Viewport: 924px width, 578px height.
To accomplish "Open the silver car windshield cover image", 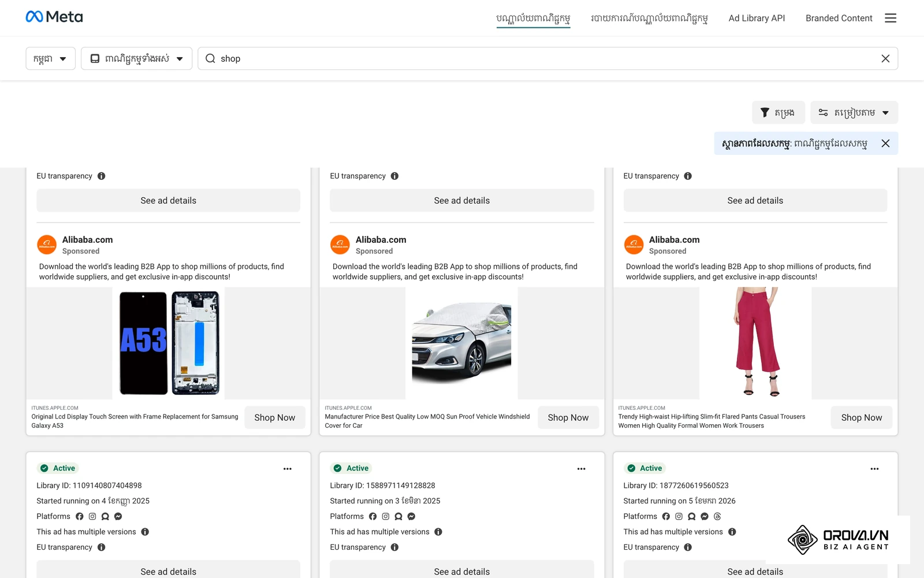I will click(462, 343).
